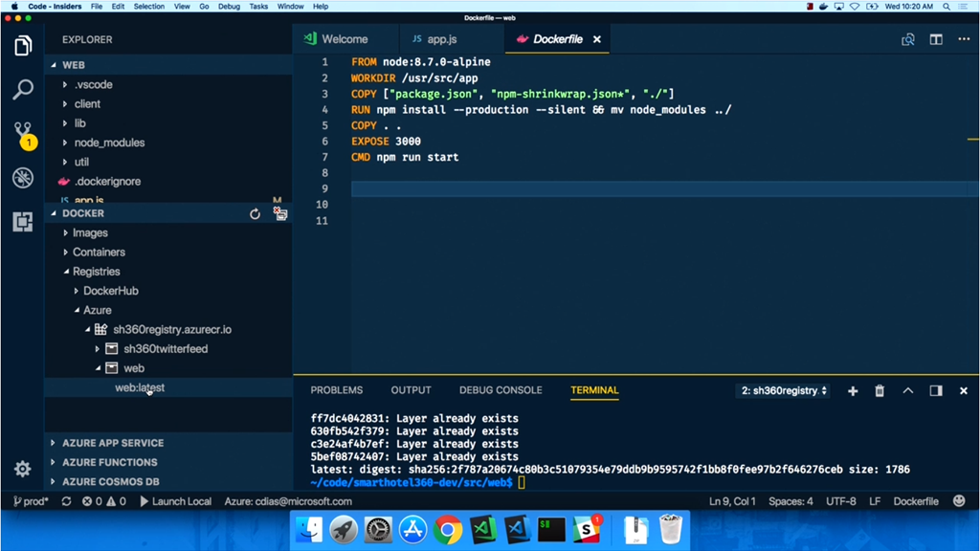Add a new terminal with plus icon

tap(853, 390)
